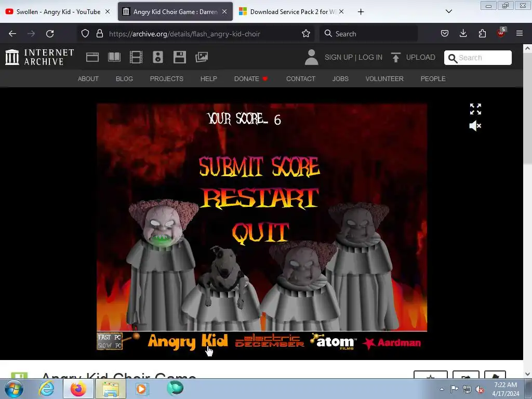The width and height of the screenshot is (532, 399).
Task: Open the JOBS link
Action: coord(340,79)
